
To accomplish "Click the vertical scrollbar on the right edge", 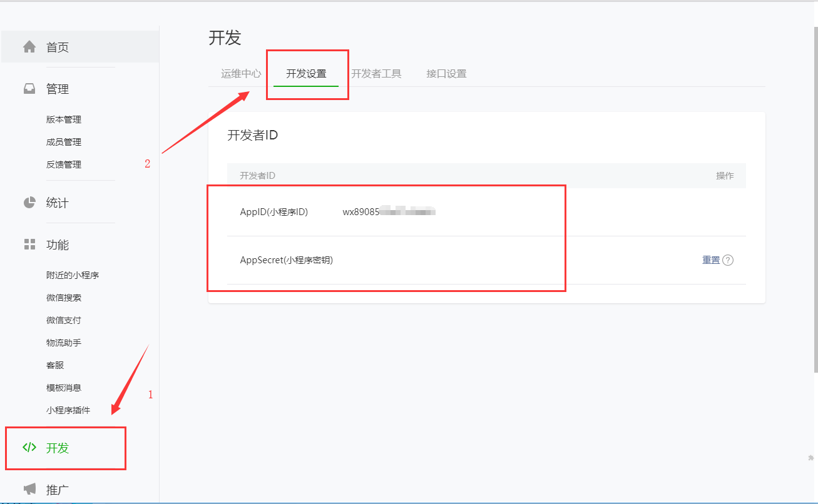I will point(815,200).
